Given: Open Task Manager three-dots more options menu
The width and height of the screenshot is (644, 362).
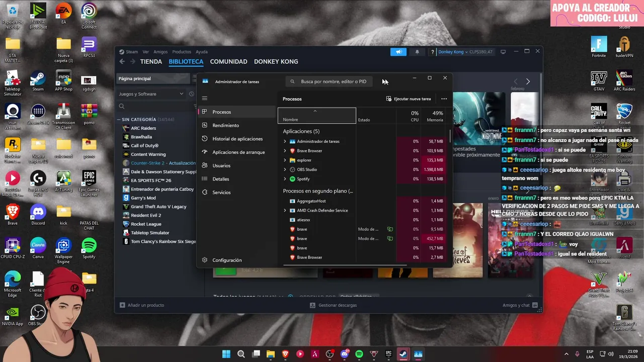Looking at the screenshot, I should pyautogui.click(x=444, y=99).
